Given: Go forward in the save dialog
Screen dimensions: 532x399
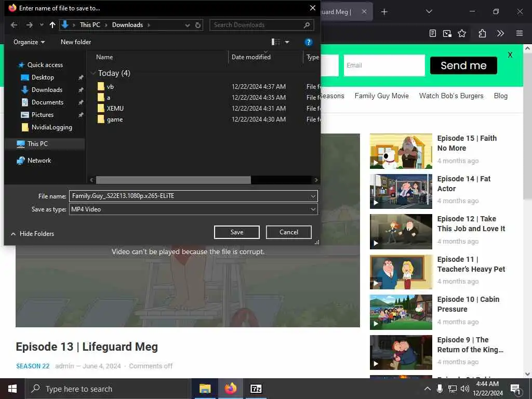Looking at the screenshot, I should click(x=30, y=25).
